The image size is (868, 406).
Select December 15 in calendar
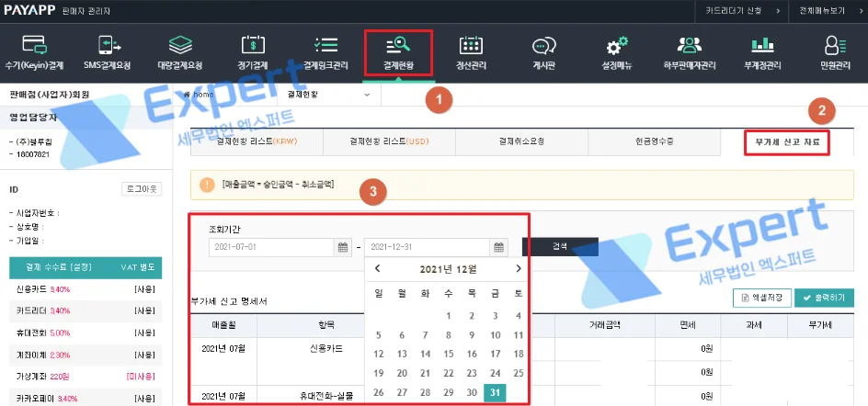click(x=449, y=354)
